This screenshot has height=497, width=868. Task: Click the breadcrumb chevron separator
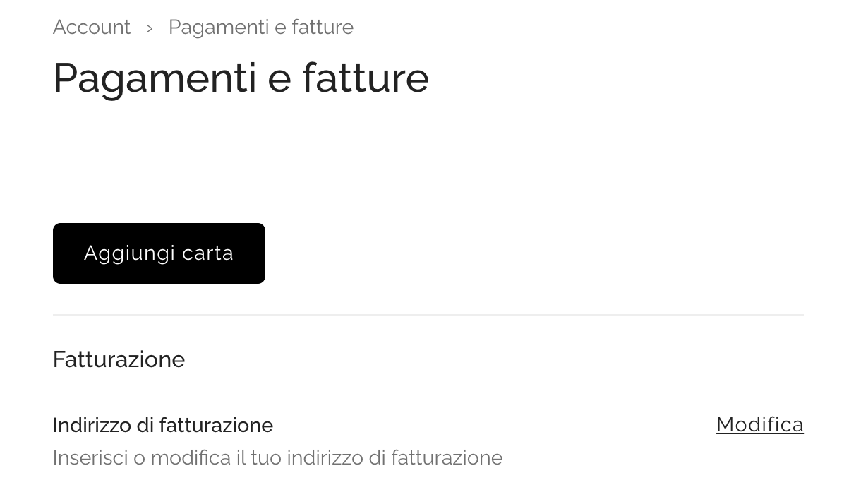tap(150, 28)
